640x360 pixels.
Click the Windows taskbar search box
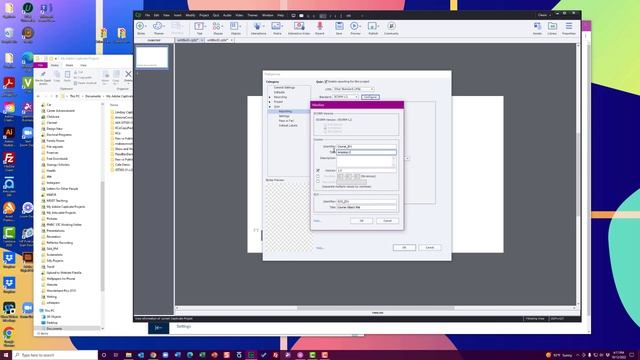coord(55,355)
